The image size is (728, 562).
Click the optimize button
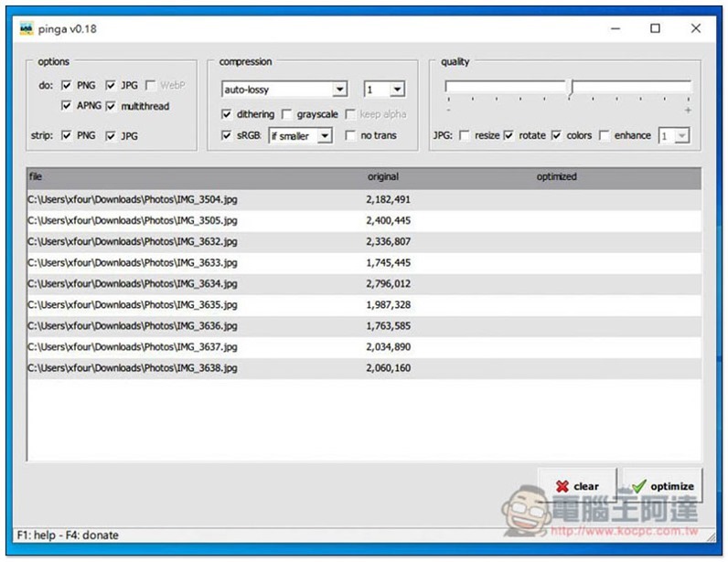click(x=662, y=486)
